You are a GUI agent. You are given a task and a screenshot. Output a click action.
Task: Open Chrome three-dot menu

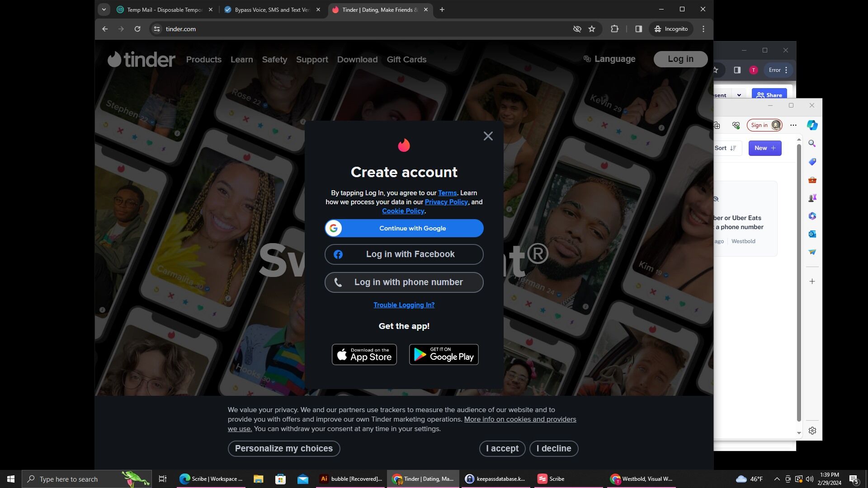(703, 29)
